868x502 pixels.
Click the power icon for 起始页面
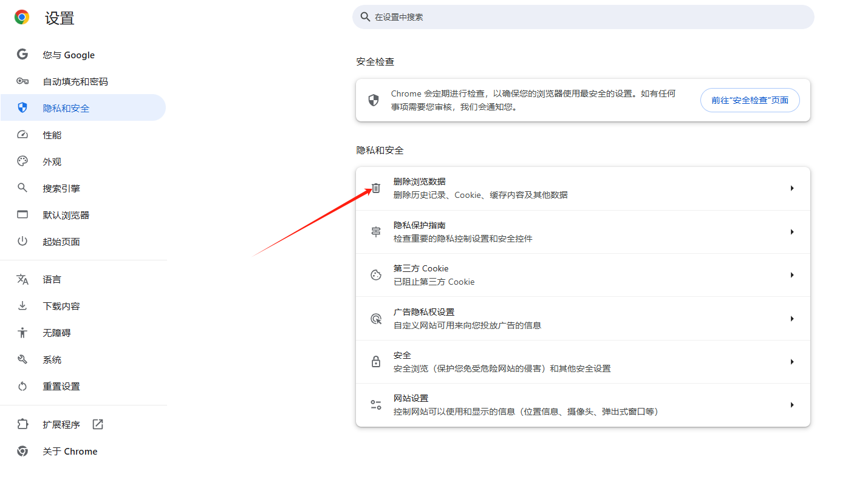(22, 242)
